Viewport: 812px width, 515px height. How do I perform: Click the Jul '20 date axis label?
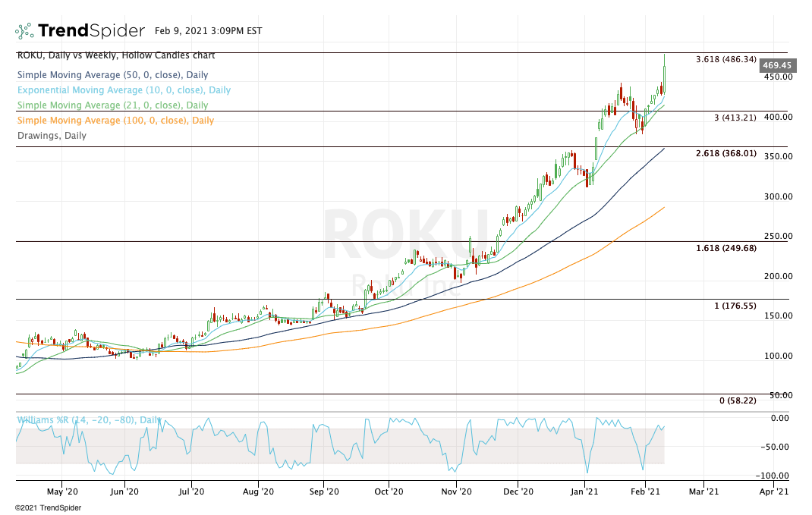pos(191,491)
